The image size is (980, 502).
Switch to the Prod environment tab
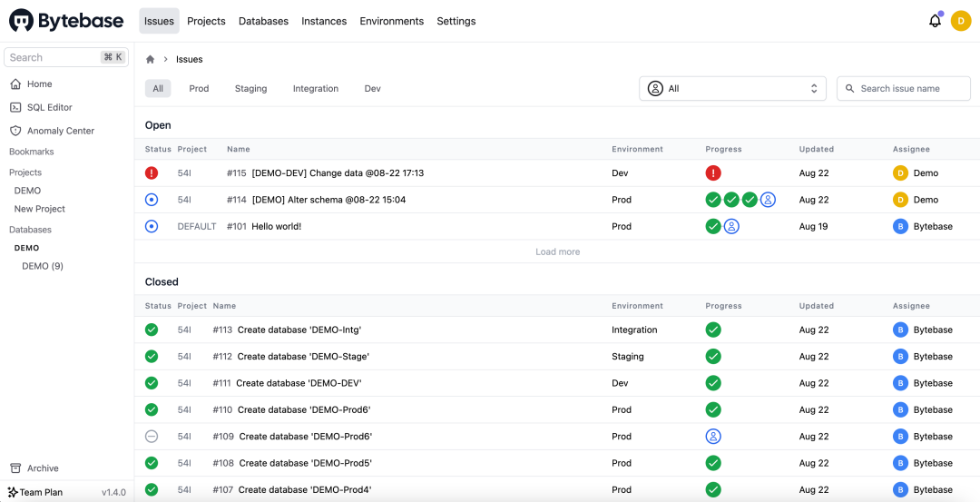[x=199, y=89]
